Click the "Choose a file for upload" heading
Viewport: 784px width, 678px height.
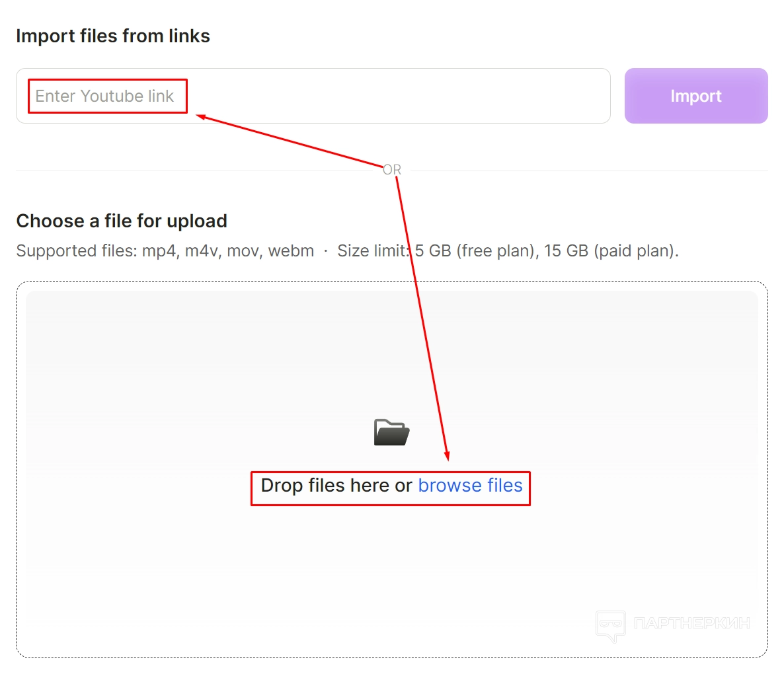pos(122,221)
